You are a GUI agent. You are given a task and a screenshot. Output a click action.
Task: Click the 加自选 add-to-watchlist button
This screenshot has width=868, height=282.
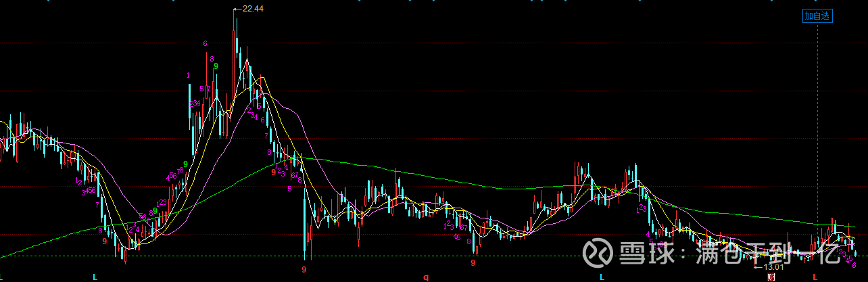817,16
